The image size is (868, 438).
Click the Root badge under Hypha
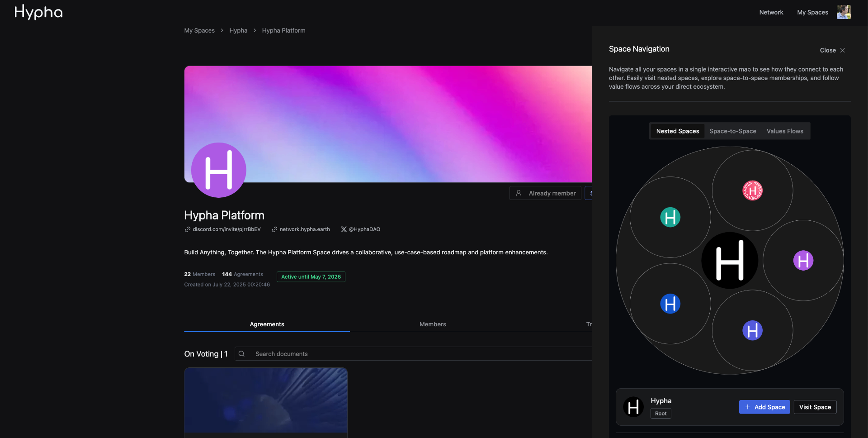(660, 414)
